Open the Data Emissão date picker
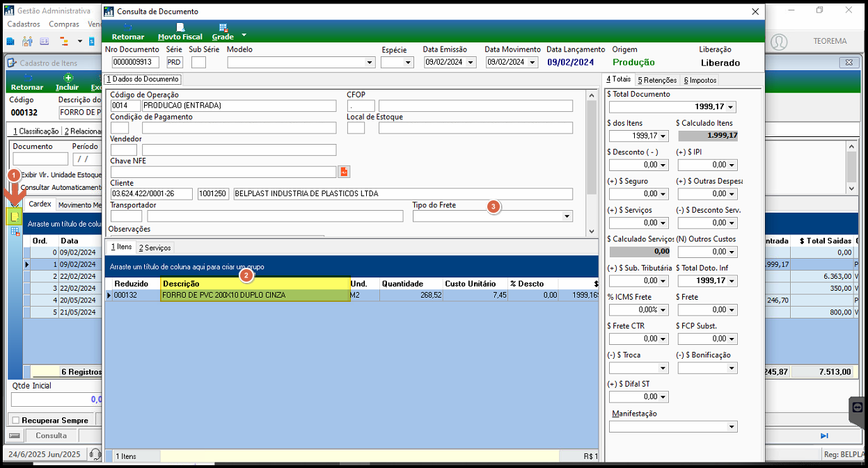Viewport: 868px width, 468px height. point(471,62)
